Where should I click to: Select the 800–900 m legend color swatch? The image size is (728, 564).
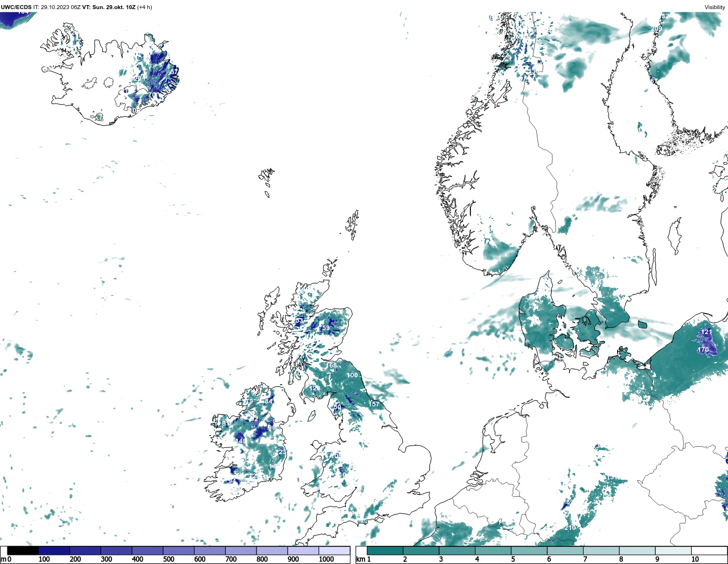(272, 550)
